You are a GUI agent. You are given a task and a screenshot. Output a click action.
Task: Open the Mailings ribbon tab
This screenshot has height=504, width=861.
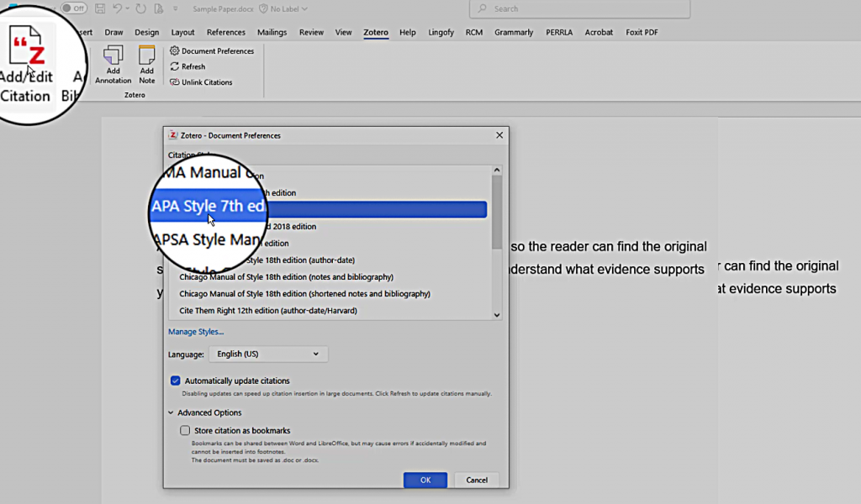point(272,33)
